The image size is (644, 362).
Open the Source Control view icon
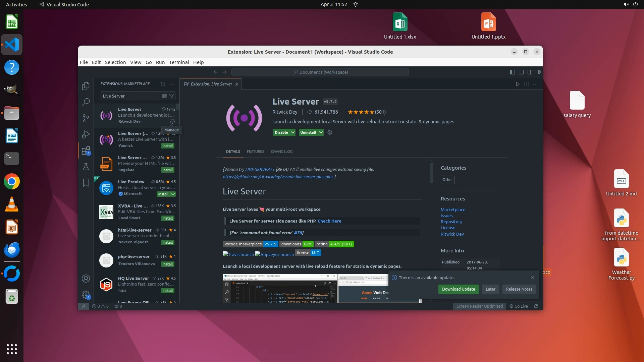point(86,118)
